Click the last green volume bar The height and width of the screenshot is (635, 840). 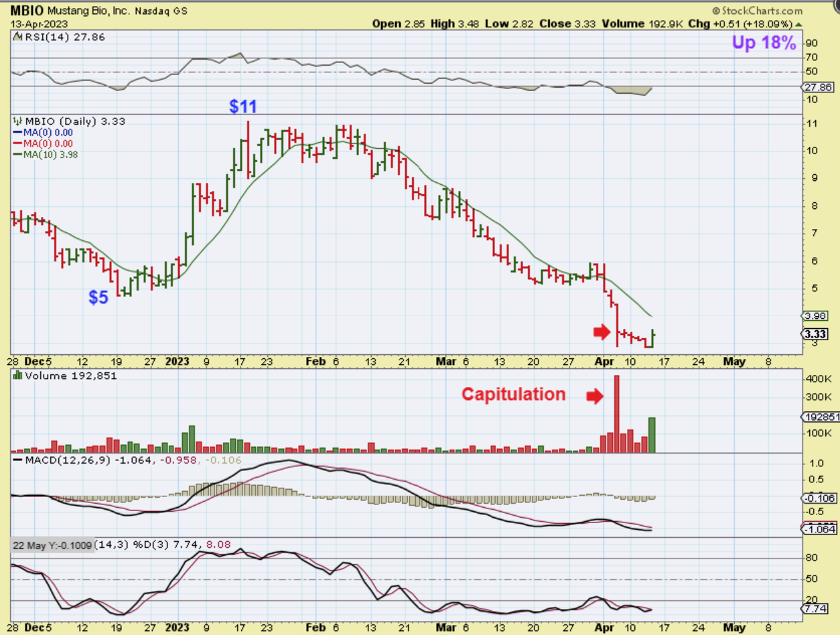pos(652,435)
